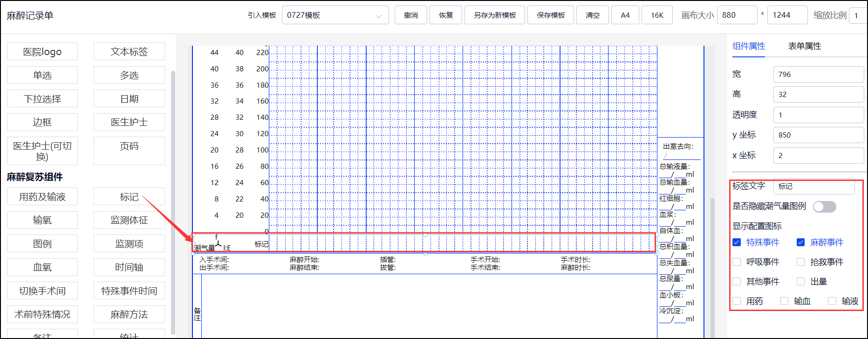This screenshot has width=868, height=339.
Task: Select the 边框 component
Action: pos(42,122)
